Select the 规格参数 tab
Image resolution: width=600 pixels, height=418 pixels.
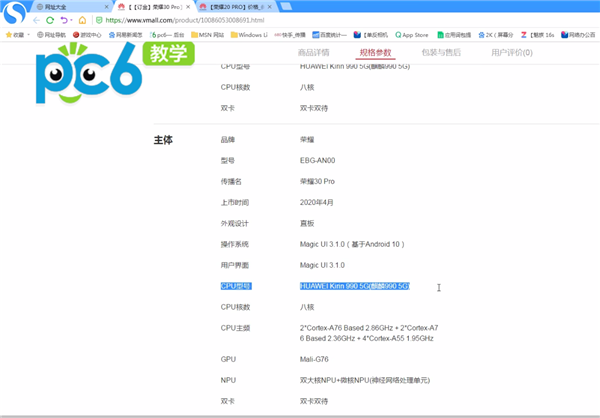(375, 52)
